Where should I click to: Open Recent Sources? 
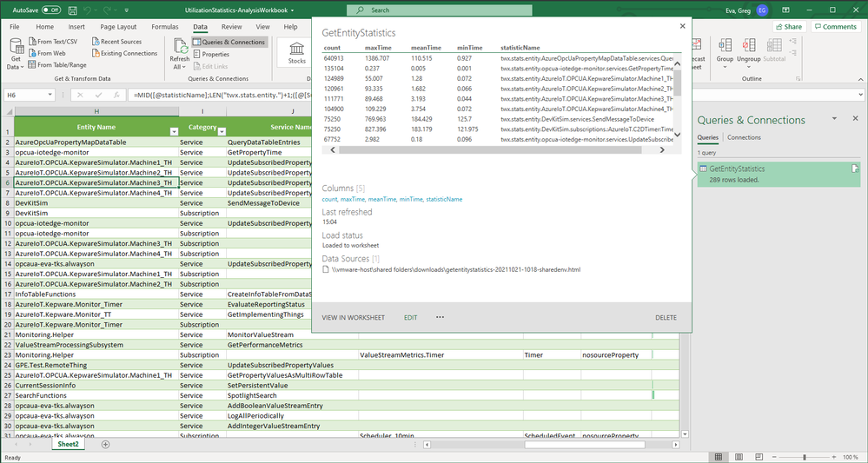[x=116, y=42]
